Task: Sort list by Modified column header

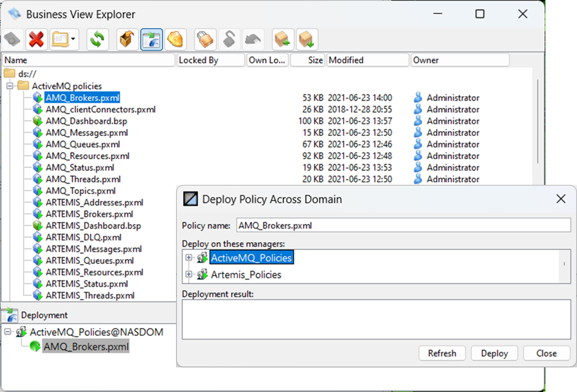Action: 368,60
